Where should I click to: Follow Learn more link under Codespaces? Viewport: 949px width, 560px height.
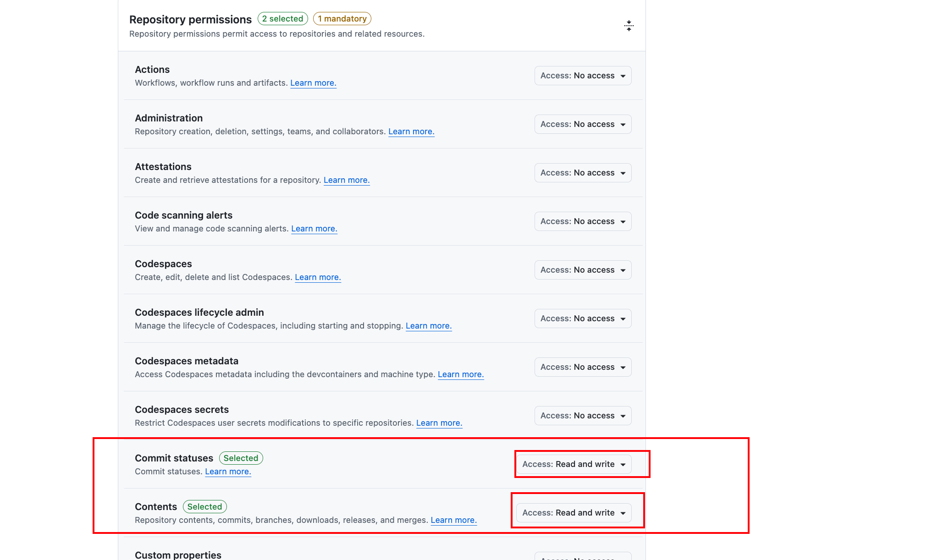pyautogui.click(x=318, y=277)
